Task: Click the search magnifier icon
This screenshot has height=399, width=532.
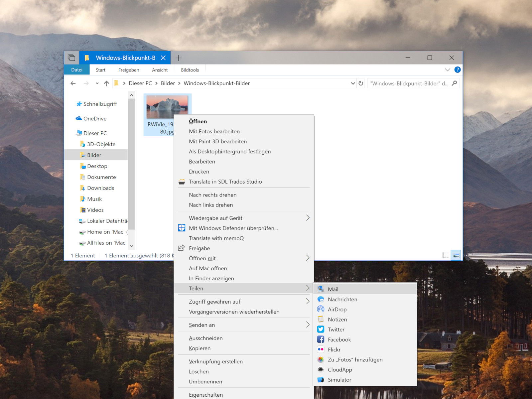Action: (455, 83)
